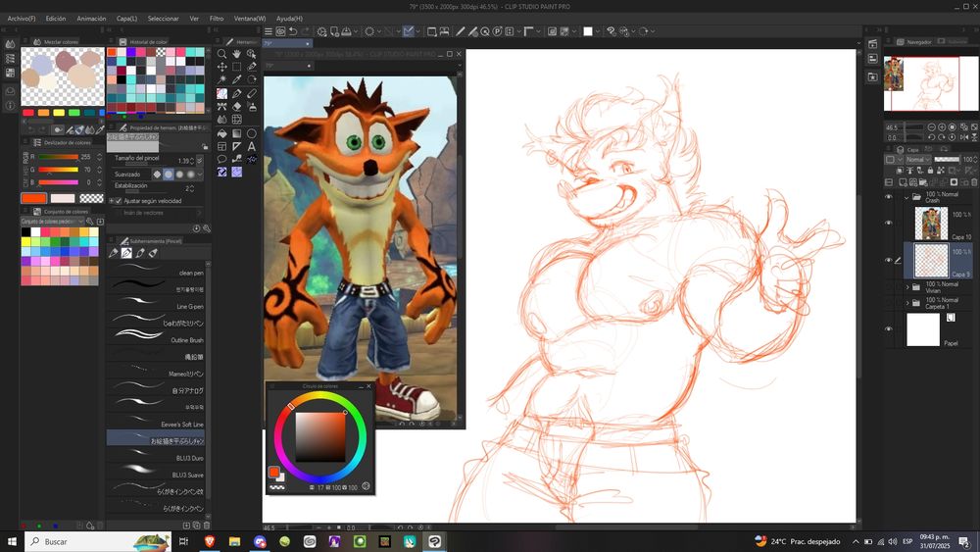Click the lock layer icon

coord(930,170)
